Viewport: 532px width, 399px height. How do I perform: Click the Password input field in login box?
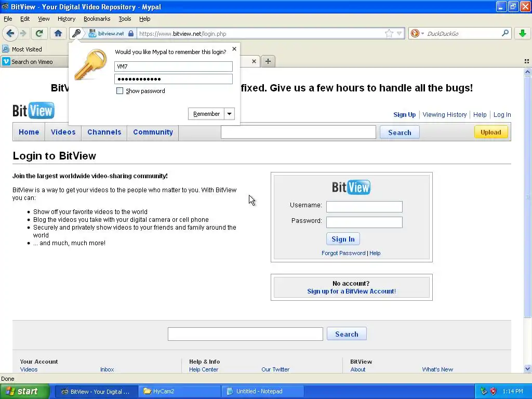364,222
